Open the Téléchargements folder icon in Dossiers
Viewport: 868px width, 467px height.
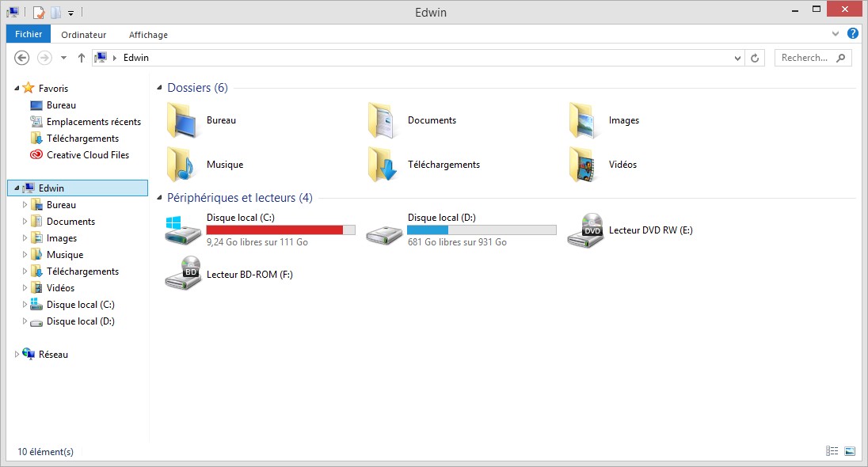[x=383, y=165]
